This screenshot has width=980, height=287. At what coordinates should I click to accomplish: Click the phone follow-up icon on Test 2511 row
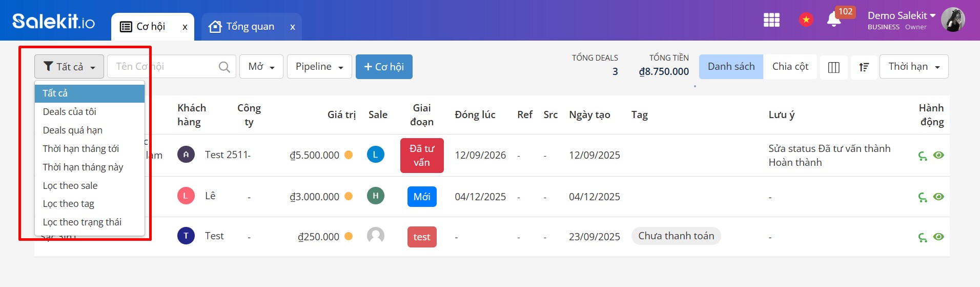[923, 156]
